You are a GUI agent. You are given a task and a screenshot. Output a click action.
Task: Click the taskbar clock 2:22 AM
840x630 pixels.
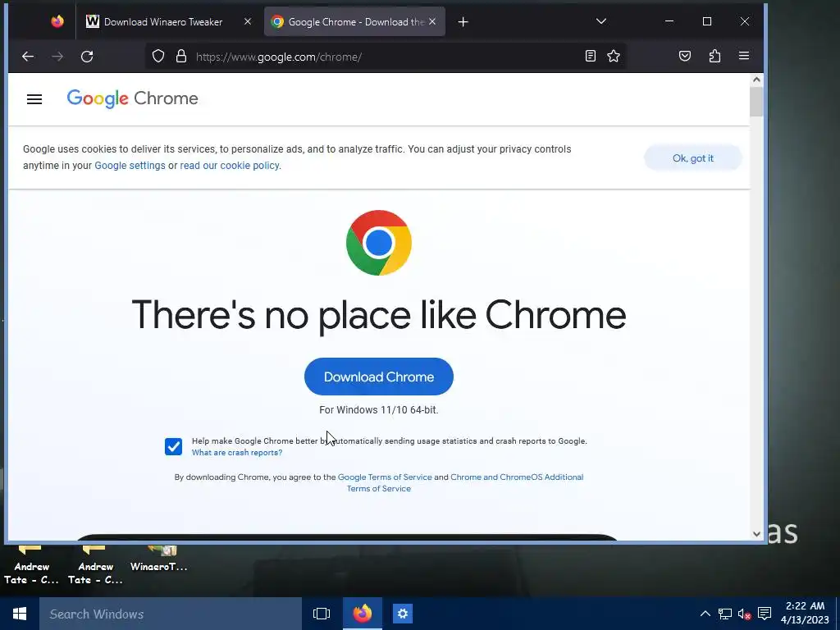tap(805, 613)
